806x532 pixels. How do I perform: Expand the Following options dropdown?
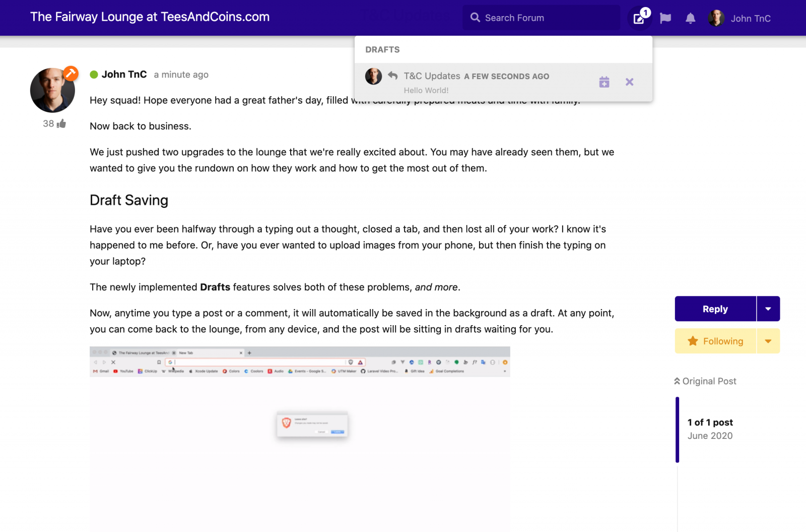tap(768, 341)
